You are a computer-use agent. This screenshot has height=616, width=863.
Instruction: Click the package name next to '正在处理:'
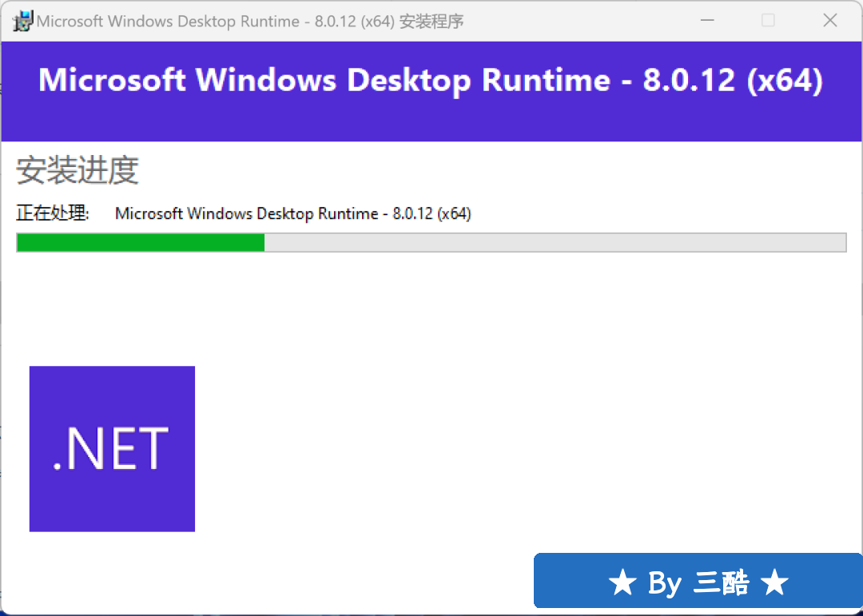click(x=292, y=213)
